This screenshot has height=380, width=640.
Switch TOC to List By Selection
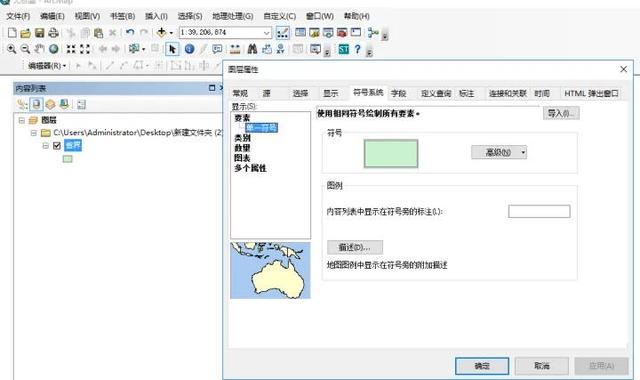pyautogui.click(x=64, y=104)
